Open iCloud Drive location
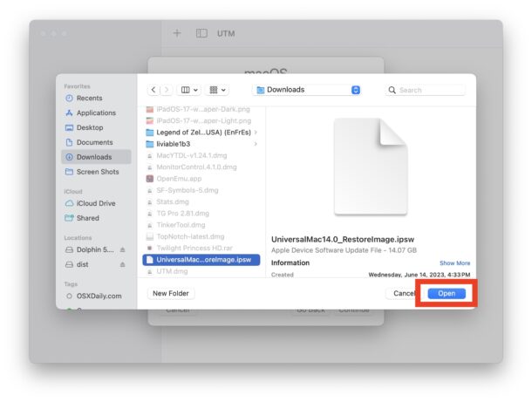 tap(95, 204)
